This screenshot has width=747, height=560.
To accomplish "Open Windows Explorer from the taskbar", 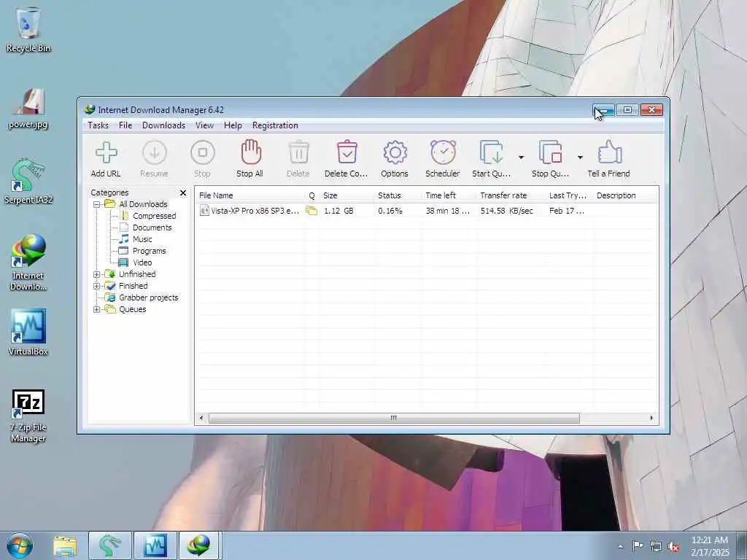I will coord(65,545).
